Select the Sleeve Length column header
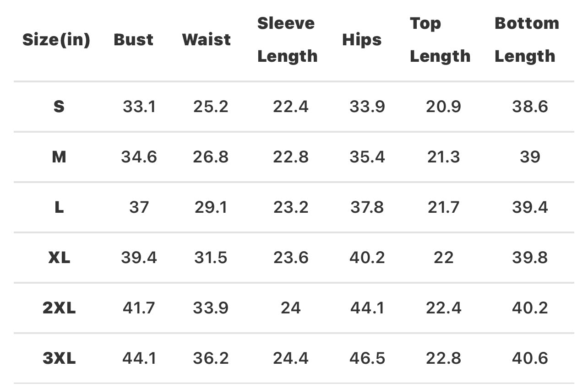 click(287, 40)
